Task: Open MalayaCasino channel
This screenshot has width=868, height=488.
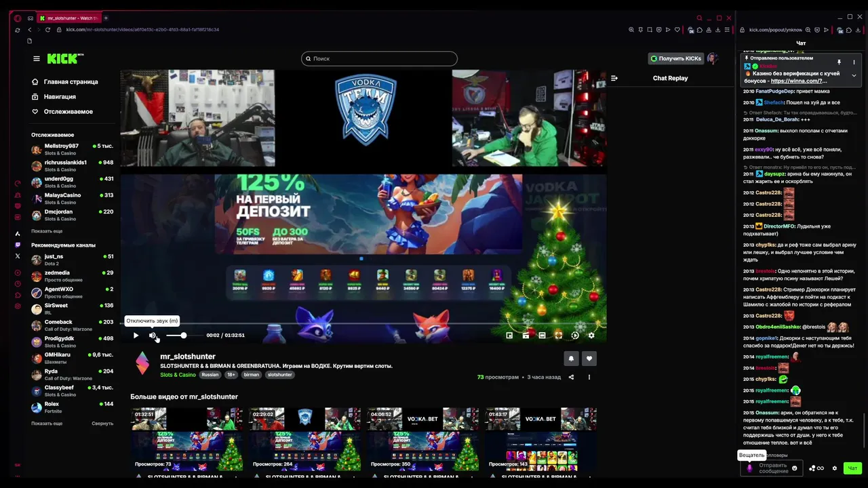Action: click(x=72, y=199)
